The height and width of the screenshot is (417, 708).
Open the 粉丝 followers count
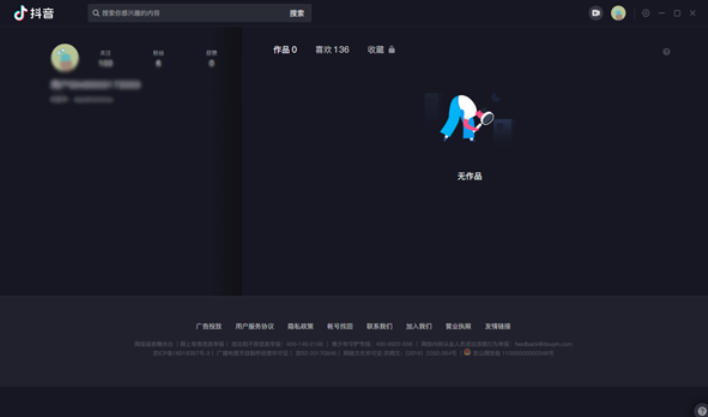[158, 59]
